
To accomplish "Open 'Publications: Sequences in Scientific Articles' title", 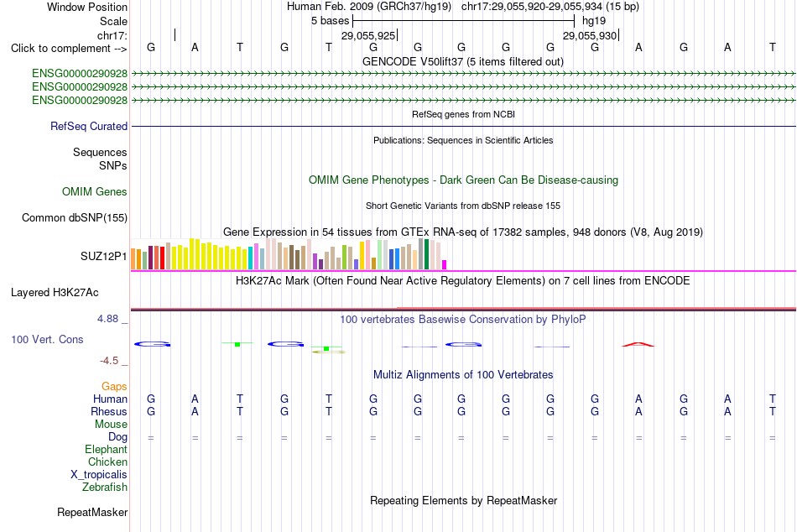I will 463,140.
